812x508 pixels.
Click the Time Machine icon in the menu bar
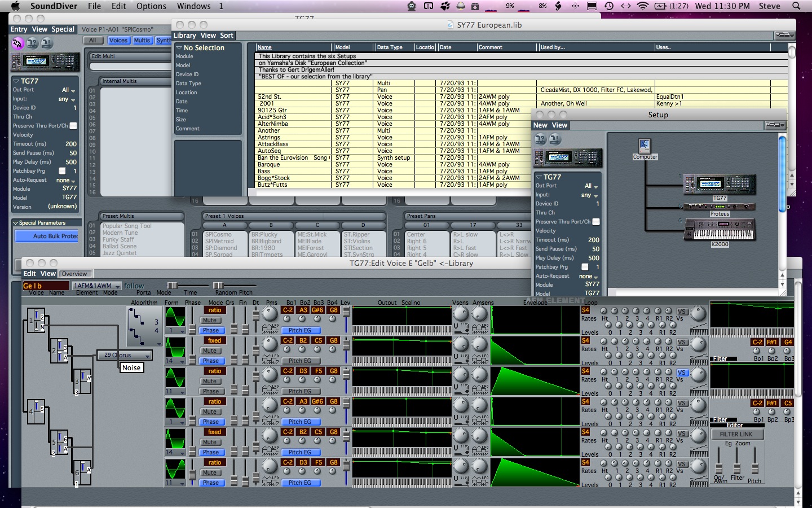pyautogui.click(x=609, y=6)
